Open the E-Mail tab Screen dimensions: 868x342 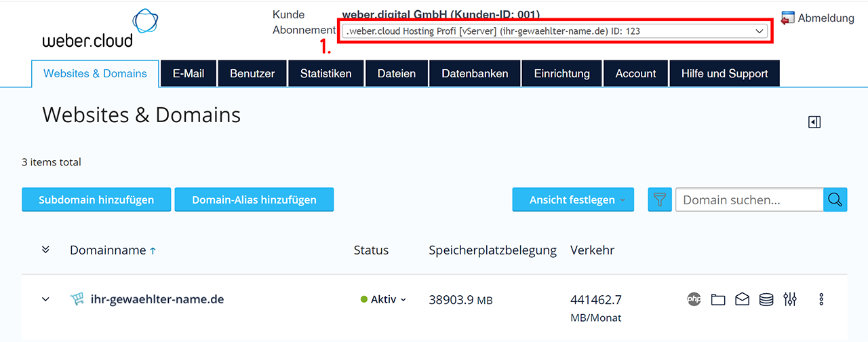(x=189, y=74)
